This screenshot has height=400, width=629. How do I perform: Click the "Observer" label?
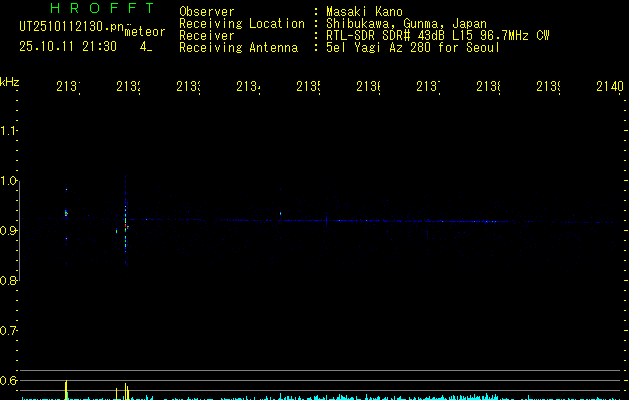207,12
